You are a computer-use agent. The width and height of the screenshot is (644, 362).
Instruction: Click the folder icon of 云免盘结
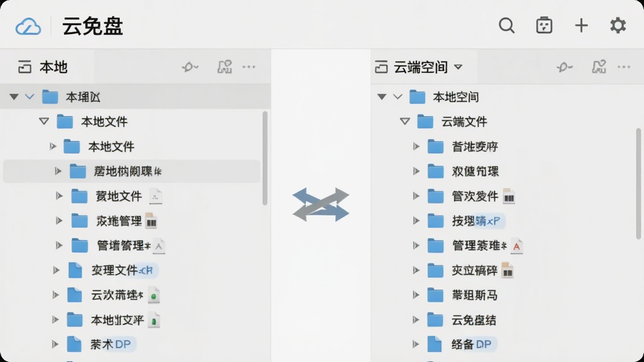pos(435,320)
